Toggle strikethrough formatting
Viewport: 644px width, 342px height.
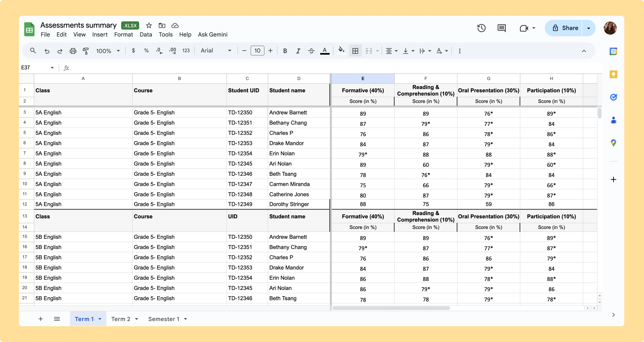(311, 51)
